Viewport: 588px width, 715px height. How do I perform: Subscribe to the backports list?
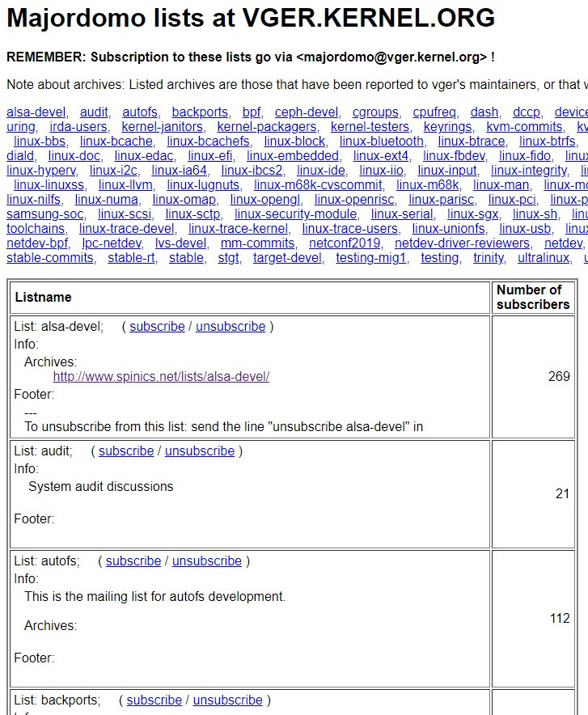pyautogui.click(x=154, y=700)
